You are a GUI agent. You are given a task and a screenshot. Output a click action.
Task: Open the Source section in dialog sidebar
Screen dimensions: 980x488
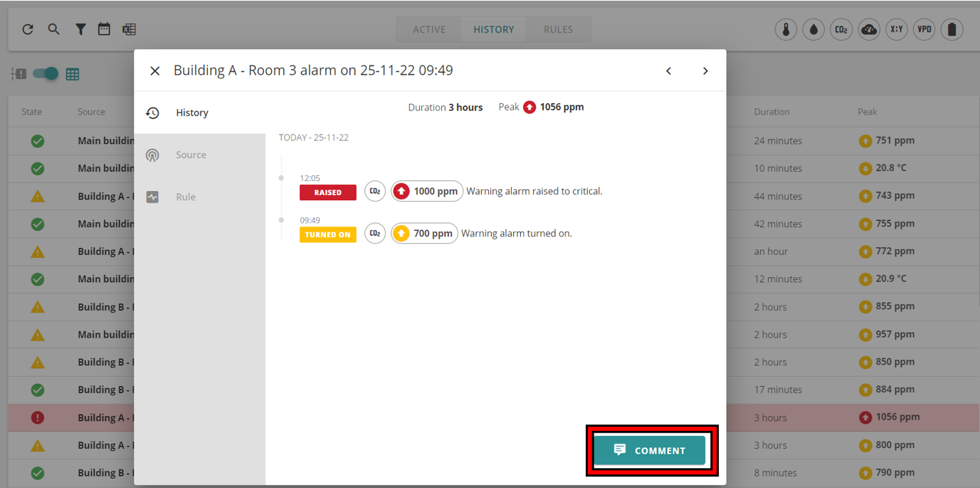[x=191, y=155]
